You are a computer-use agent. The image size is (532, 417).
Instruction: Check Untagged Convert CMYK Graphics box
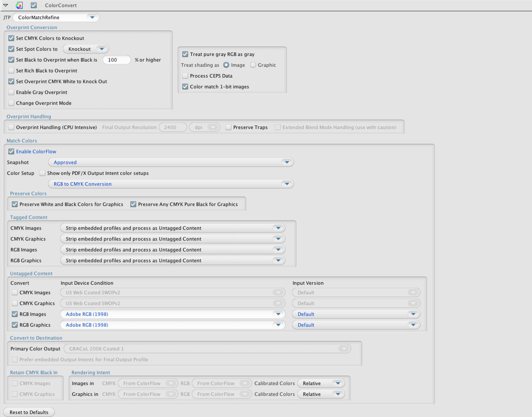pos(15,303)
